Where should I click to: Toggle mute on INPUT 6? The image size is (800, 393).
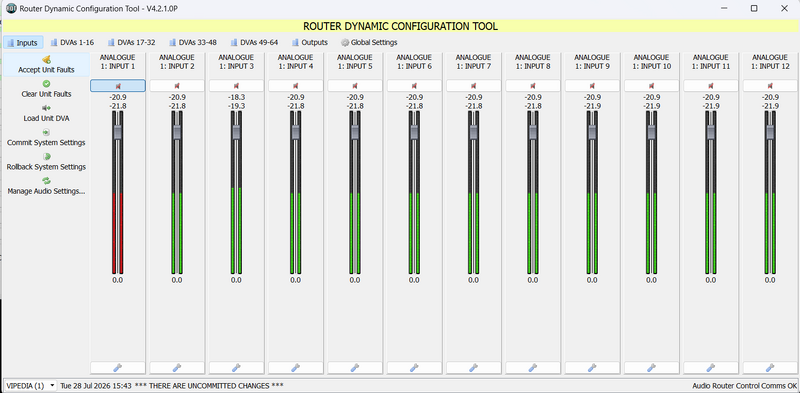point(414,86)
